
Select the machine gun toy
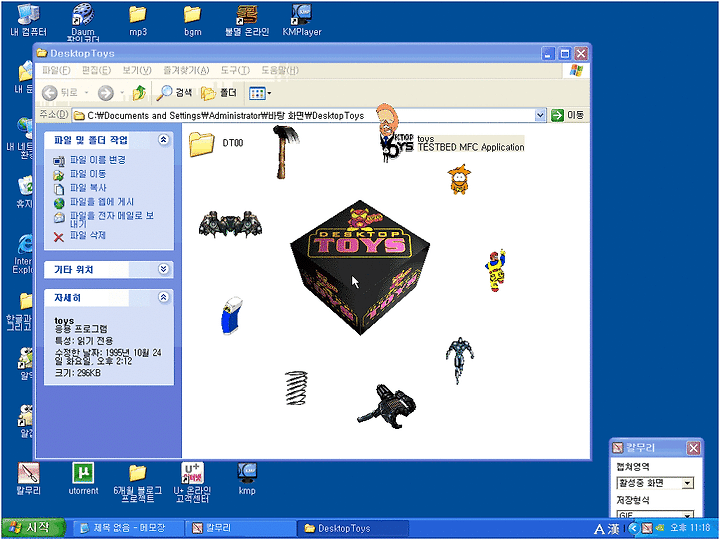coord(387,406)
